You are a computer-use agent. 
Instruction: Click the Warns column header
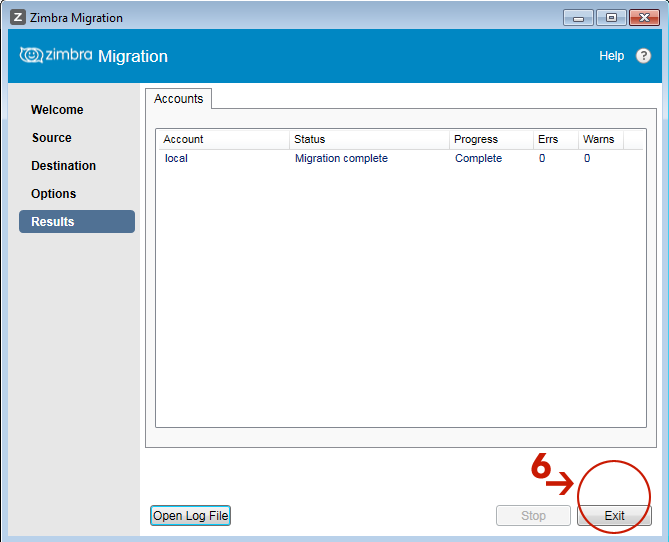pos(601,139)
